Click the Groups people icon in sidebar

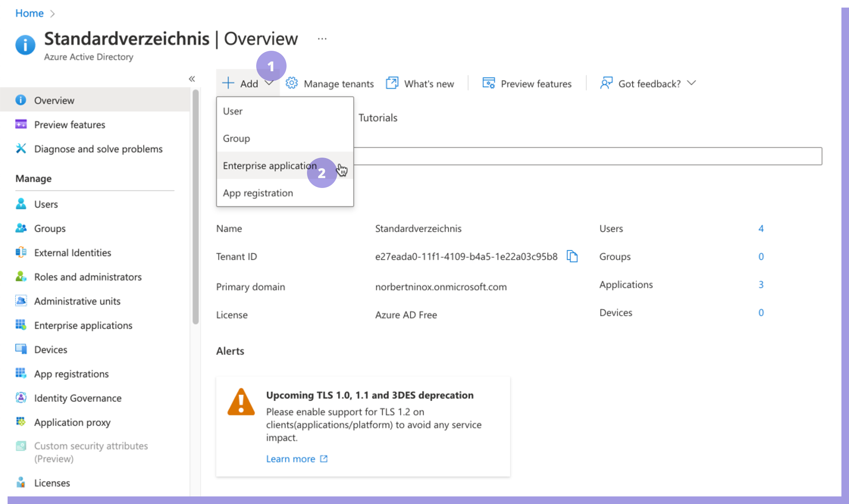coord(21,228)
